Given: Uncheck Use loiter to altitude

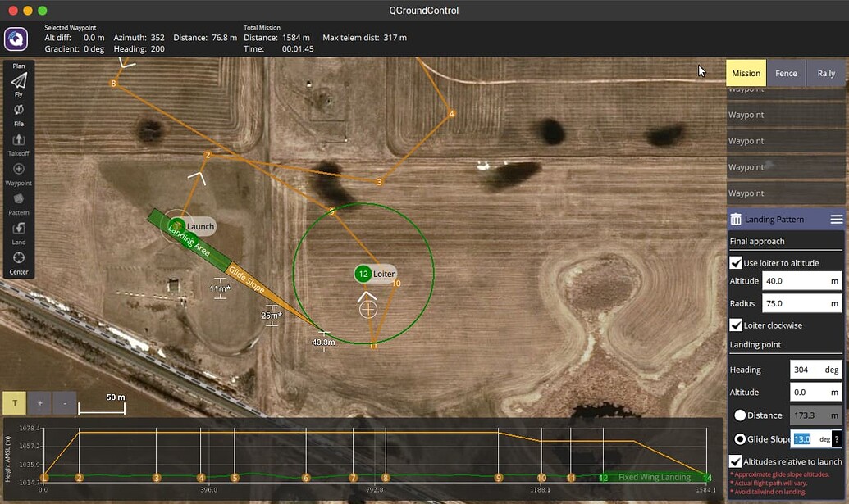Looking at the screenshot, I should [x=736, y=263].
